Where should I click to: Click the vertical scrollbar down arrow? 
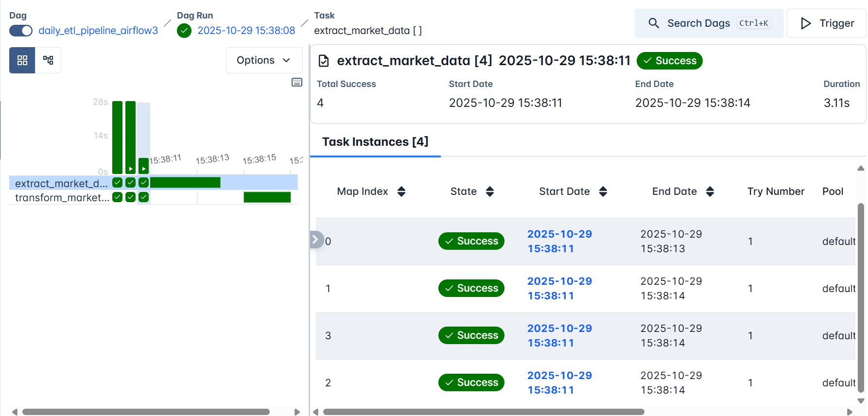click(861, 401)
